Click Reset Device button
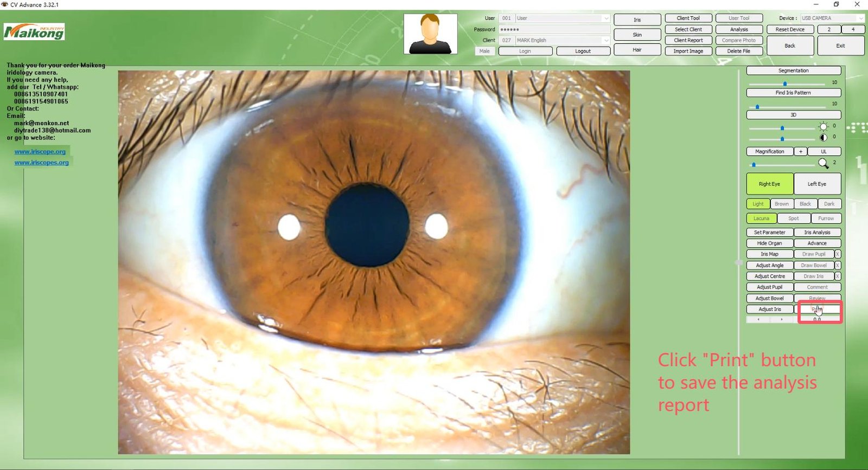The height and width of the screenshot is (470, 868). pos(790,29)
